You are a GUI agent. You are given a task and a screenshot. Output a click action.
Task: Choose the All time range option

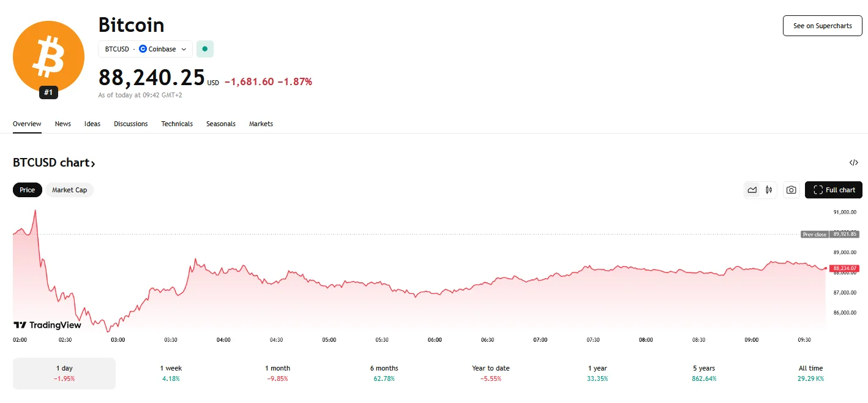pos(811,373)
